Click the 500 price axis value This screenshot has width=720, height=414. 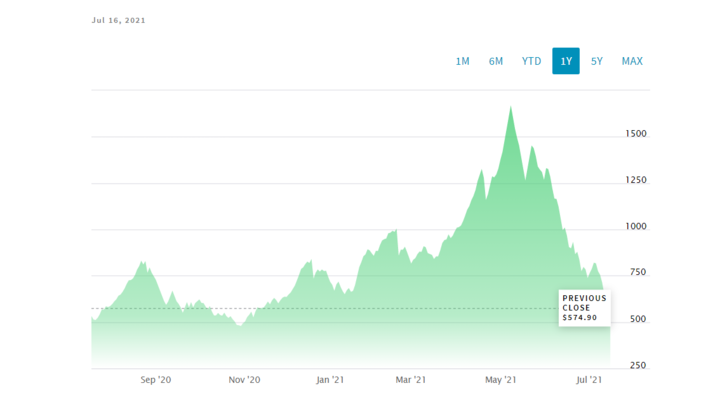[638, 319]
